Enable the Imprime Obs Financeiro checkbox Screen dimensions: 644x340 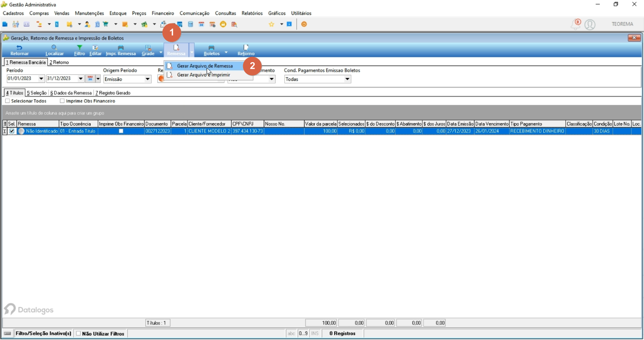[x=62, y=101]
